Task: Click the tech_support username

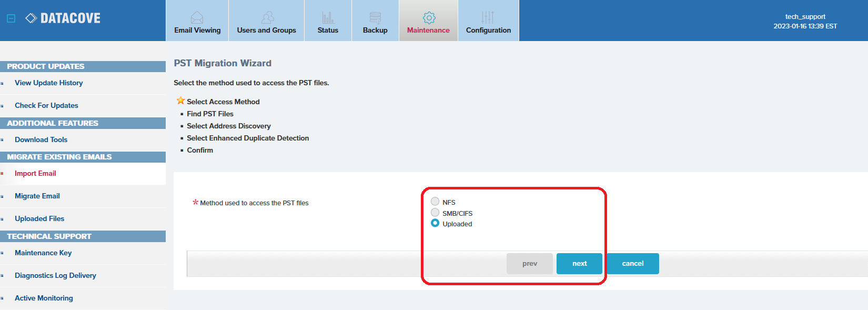Action: pyautogui.click(x=805, y=17)
